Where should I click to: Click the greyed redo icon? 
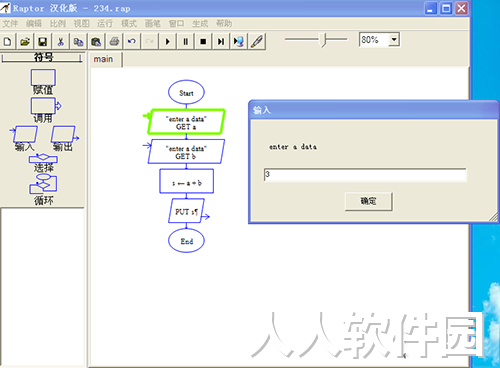[150, 42]
